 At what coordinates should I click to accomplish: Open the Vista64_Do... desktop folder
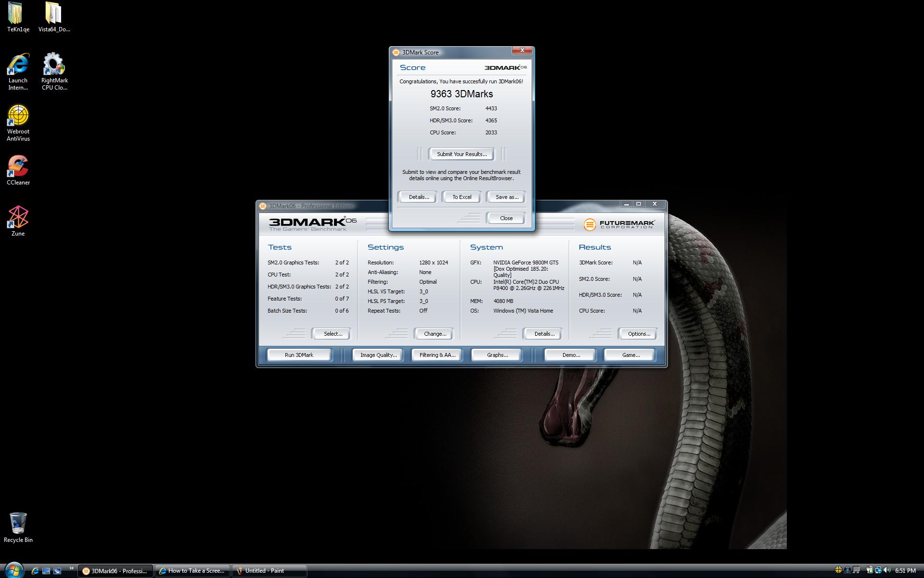(x=54, y=17)
